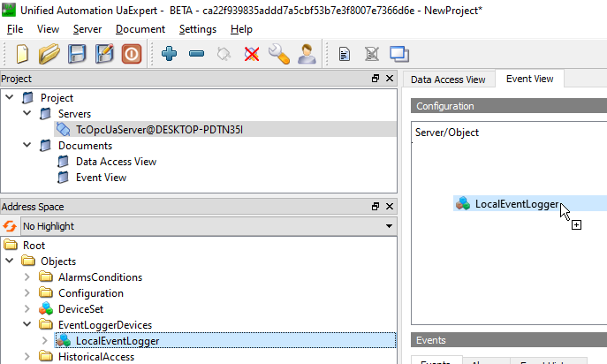The image size is (607, 364).
Task: Click the Disconnect Server red X icon
Action: [x=252, y=54]
